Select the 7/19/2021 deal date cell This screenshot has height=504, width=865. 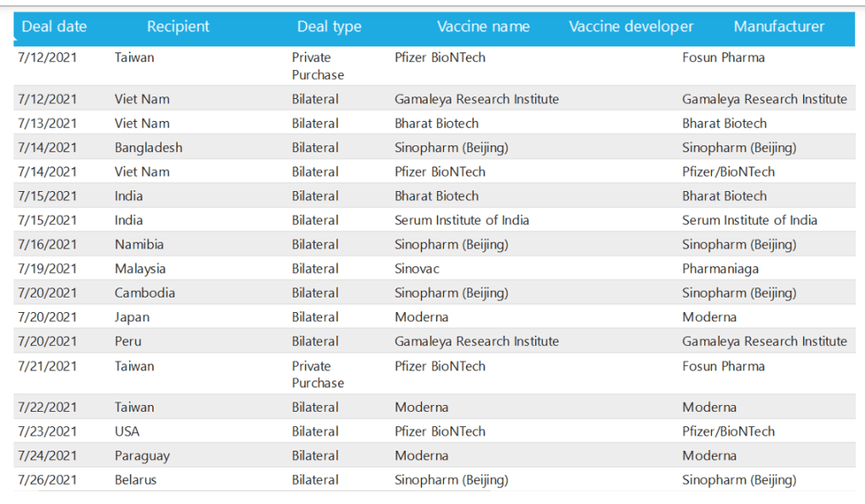(47, 269)
